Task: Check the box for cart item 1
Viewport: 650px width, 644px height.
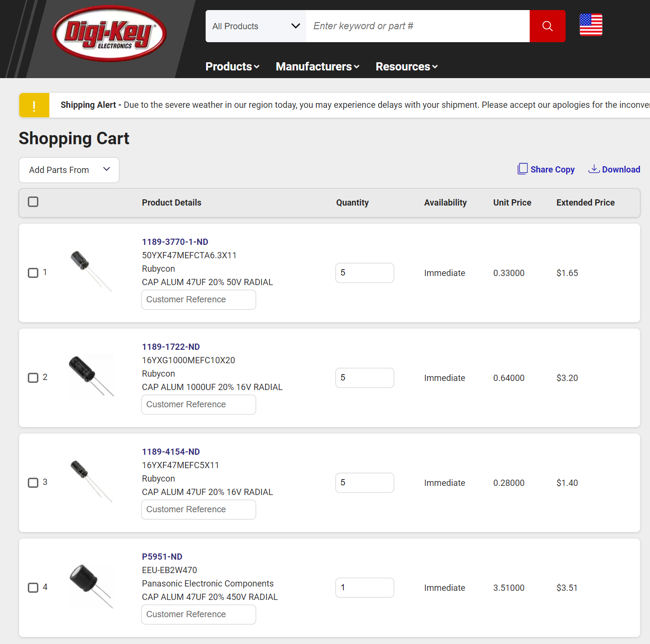Action: [33, 273]
